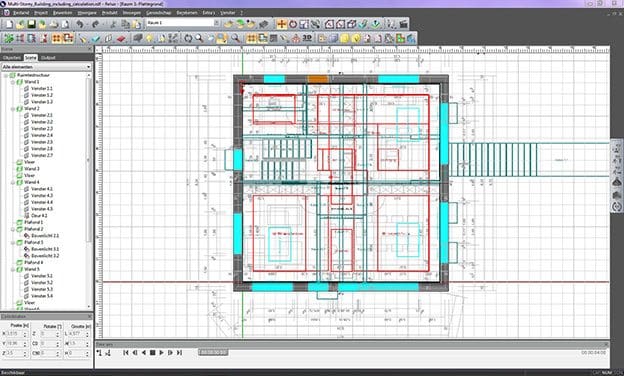Select the orange crosshair move tool
The width and height of the screenshot is (624, 376).
[281, 24]
